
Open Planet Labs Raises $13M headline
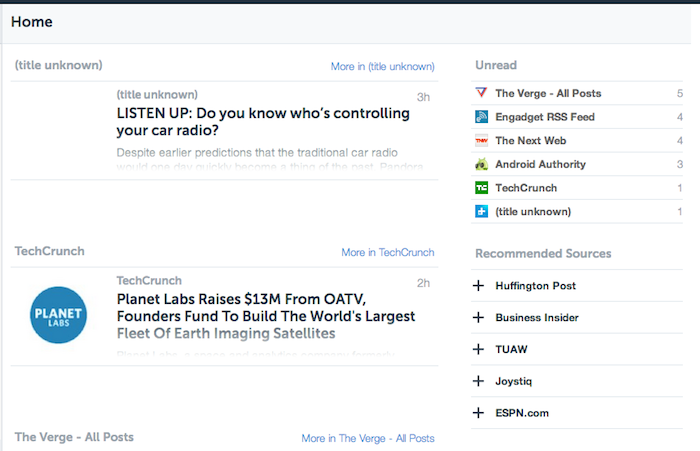click(x=265, y=315)
